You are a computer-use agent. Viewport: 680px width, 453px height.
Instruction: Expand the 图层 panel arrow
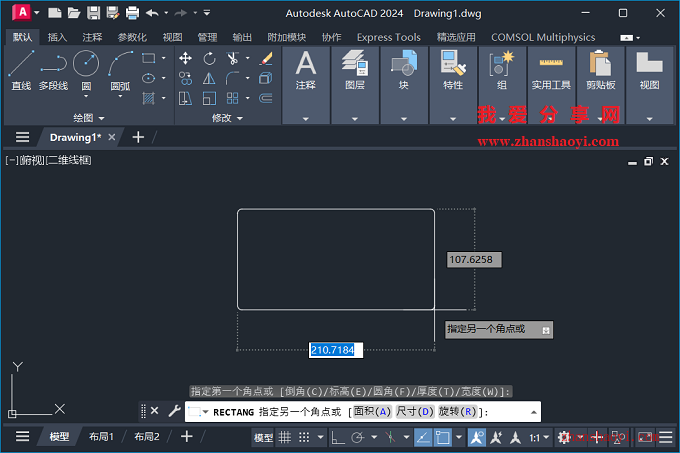355,118
